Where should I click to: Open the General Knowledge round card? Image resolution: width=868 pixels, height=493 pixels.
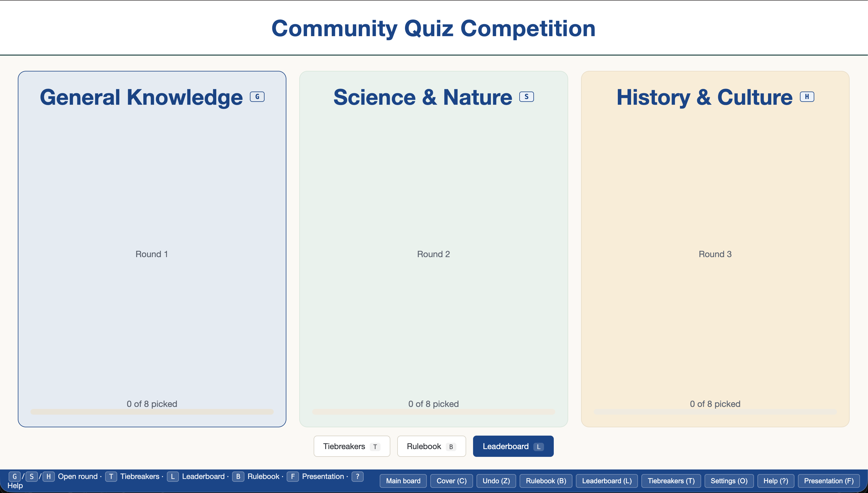coord(152,249)
